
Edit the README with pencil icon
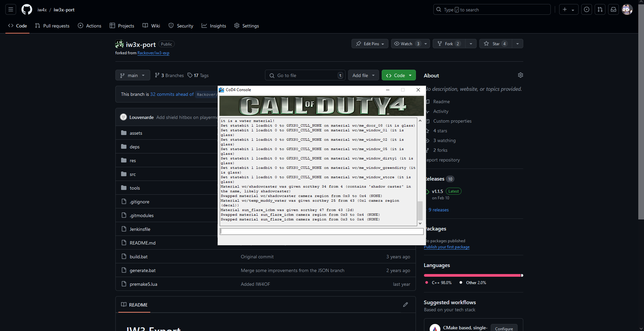click(406, 305)
